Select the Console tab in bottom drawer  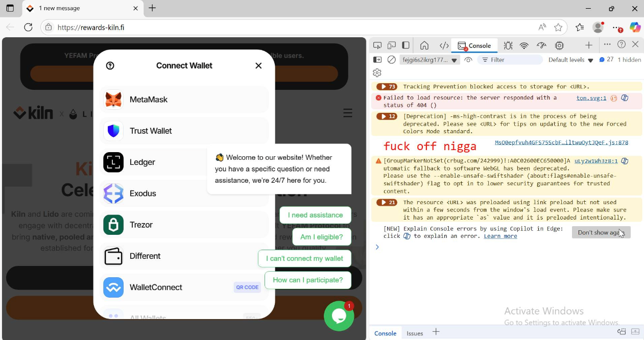[386, 333]
